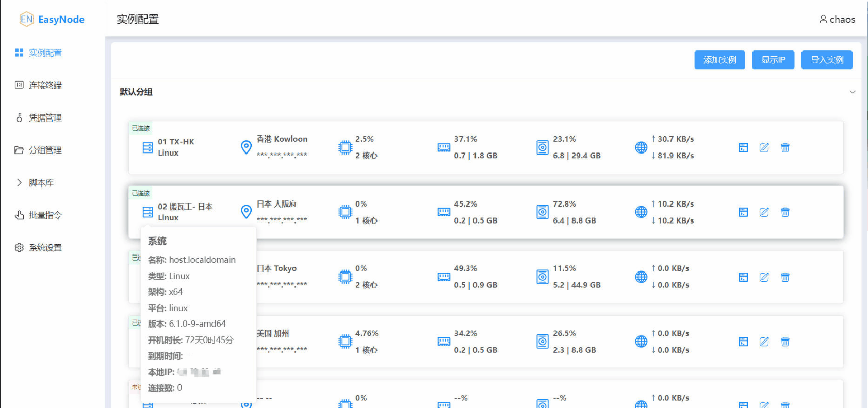Open terminal for 02 搬瓦工-日本 instance

[x=743, y=212]
